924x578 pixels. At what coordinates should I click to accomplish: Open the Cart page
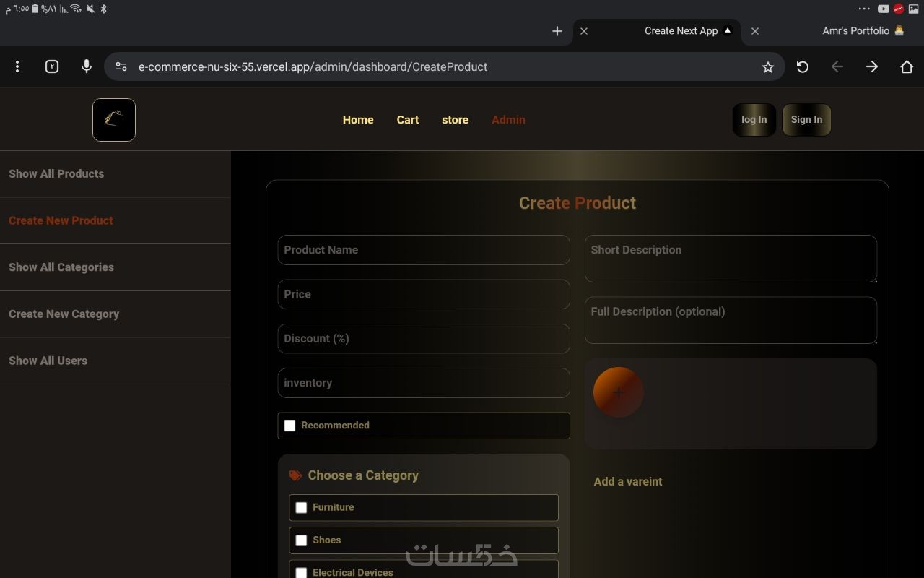tap(408, 120)
